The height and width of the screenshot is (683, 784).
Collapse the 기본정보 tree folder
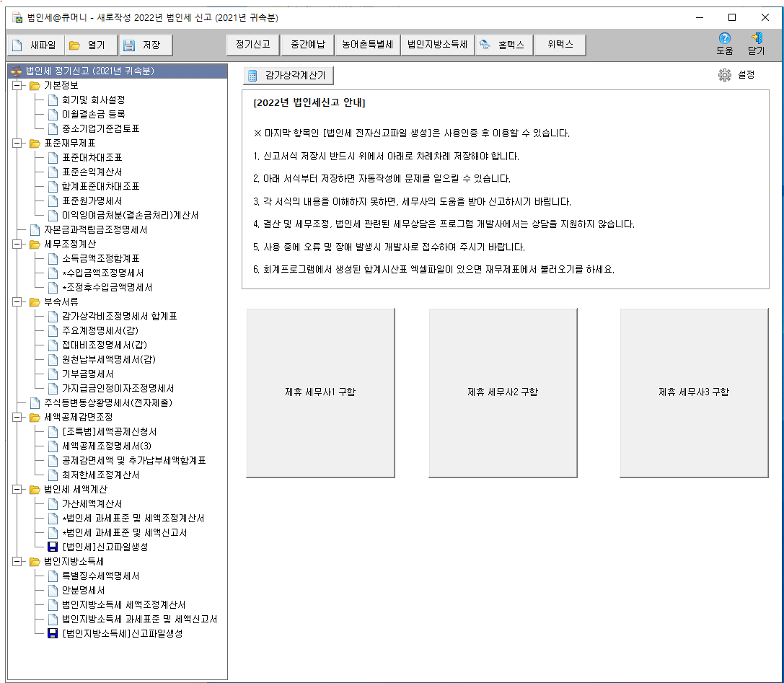[x=17, y=86]
